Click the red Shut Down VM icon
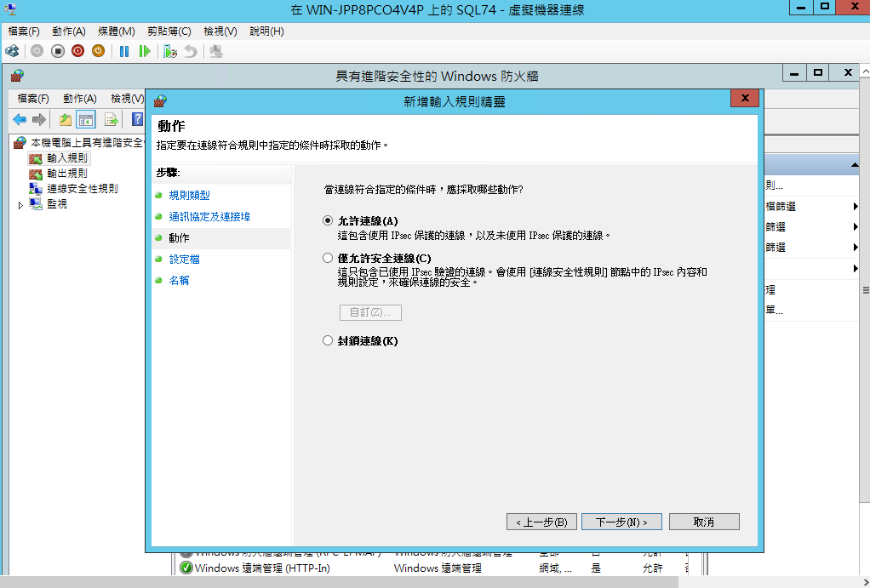 tap(77, 52)
